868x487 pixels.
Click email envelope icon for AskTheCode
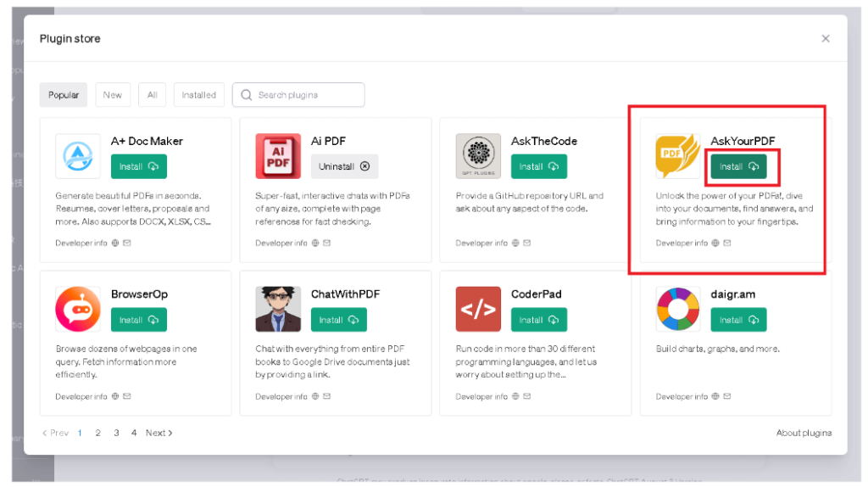(x=527, y=243)
